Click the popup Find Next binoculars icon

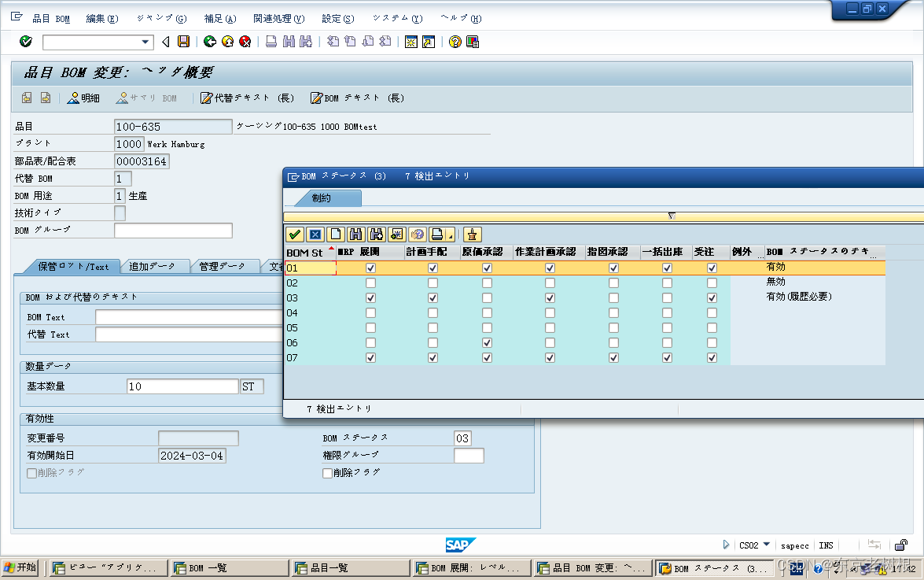(376, 235)
